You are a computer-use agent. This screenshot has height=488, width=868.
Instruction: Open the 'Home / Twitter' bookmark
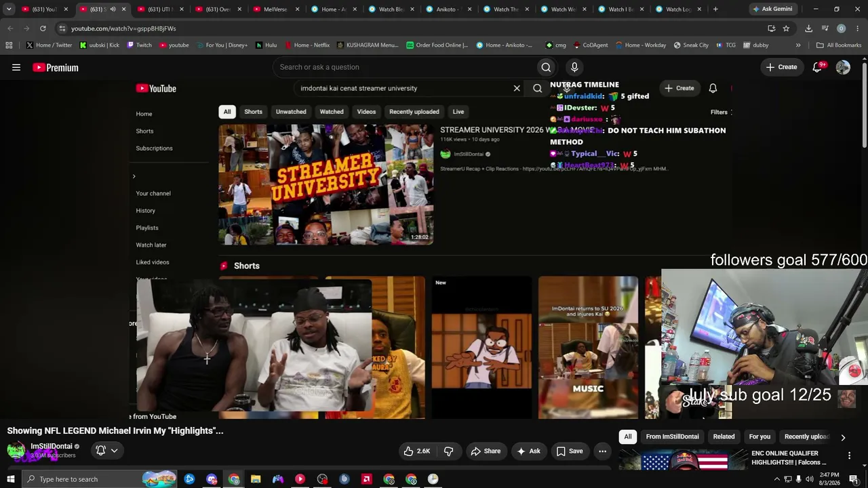(49, 45)
